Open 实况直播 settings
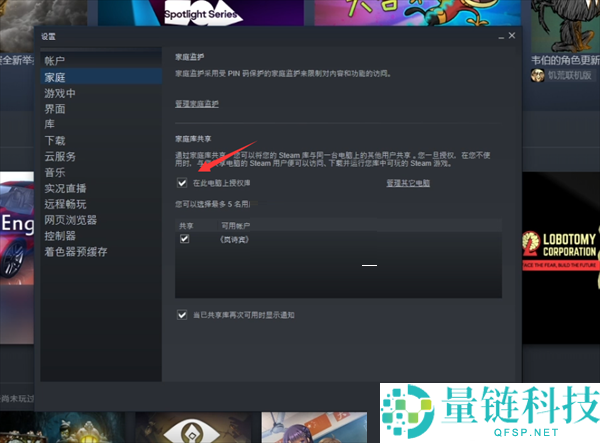The height and width of the screenshot is (443, 600). coord(65,188)
